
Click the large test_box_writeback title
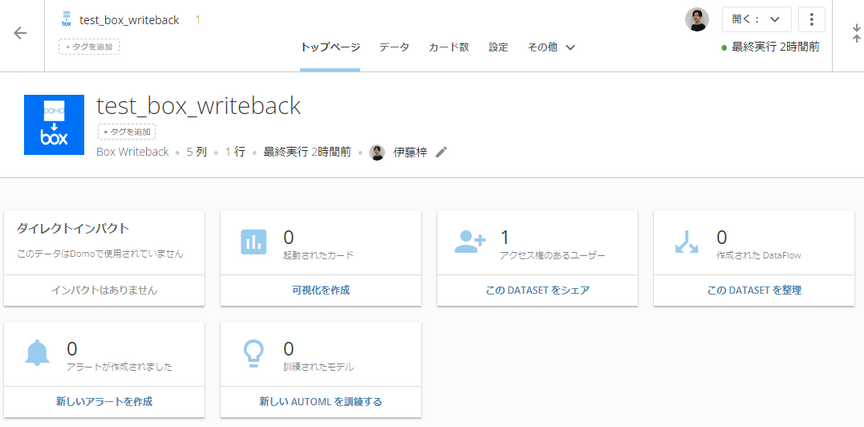tap(198, 106)
